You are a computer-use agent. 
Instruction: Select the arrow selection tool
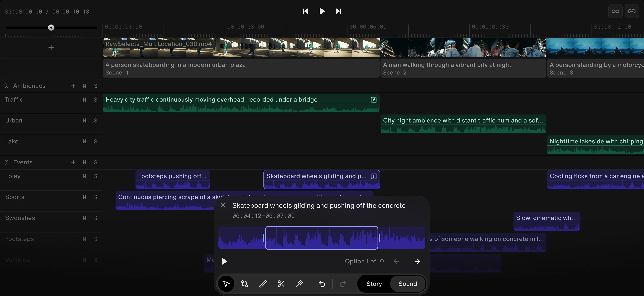(x=226, y=284)
